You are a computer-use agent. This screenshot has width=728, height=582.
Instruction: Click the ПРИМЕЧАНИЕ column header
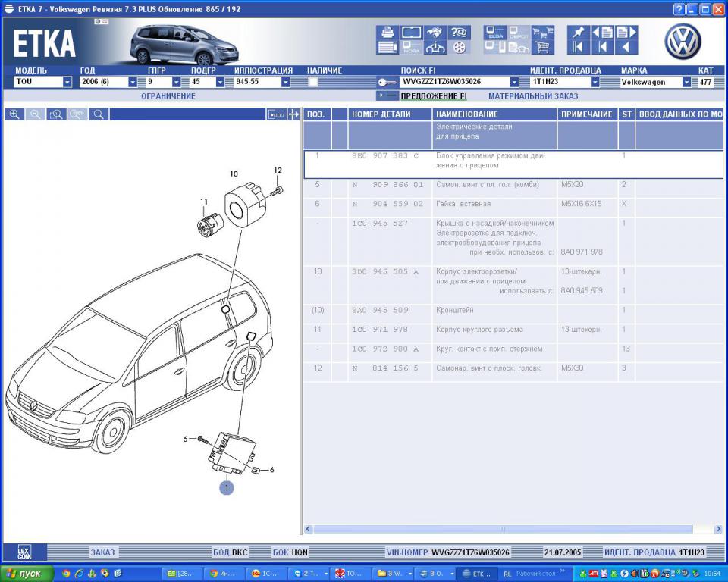(587, 114)
